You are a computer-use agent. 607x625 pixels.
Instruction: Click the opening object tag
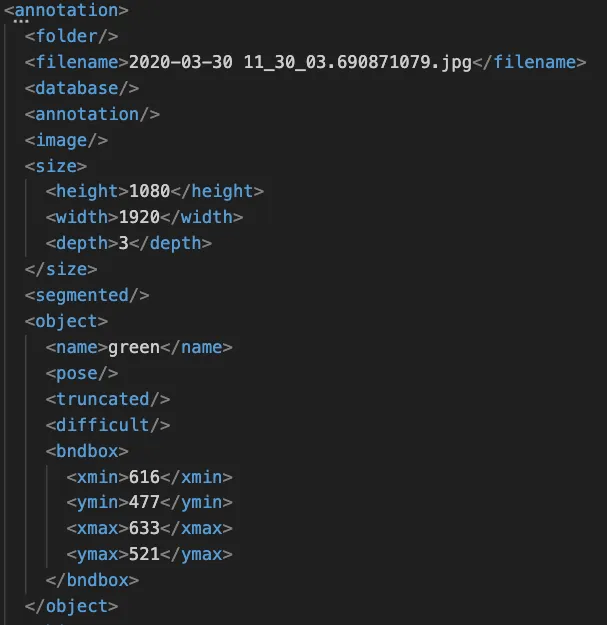point(66,321)
